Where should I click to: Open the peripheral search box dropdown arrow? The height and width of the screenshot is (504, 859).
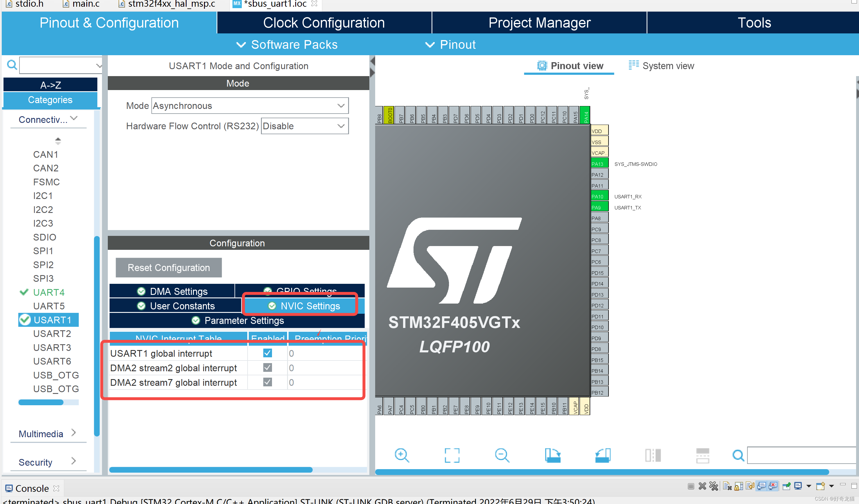click(x=99, y=65)
